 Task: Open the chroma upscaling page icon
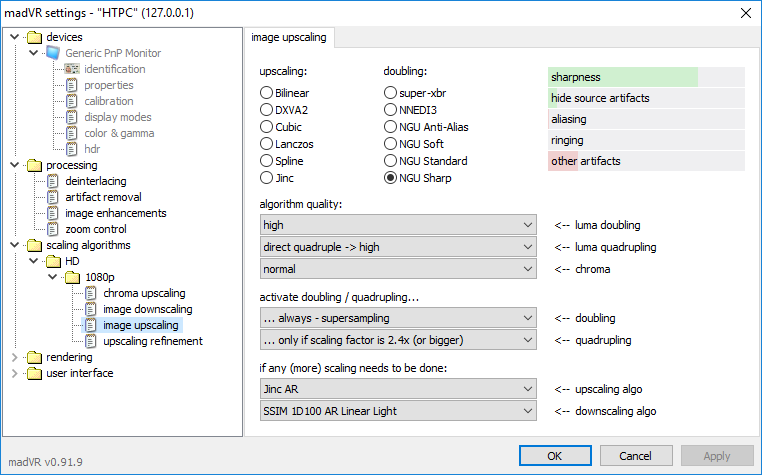pos(91,293)
